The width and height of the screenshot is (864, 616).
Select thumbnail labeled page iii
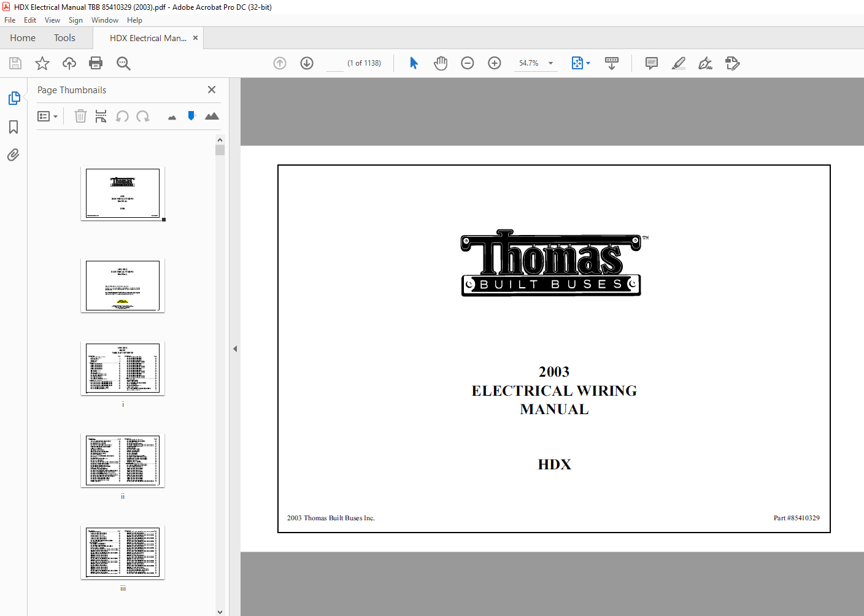[123, 552]
